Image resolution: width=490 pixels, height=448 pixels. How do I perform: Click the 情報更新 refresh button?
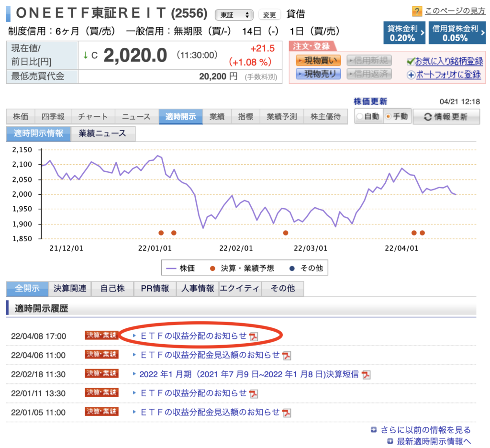tap(446, 117)
